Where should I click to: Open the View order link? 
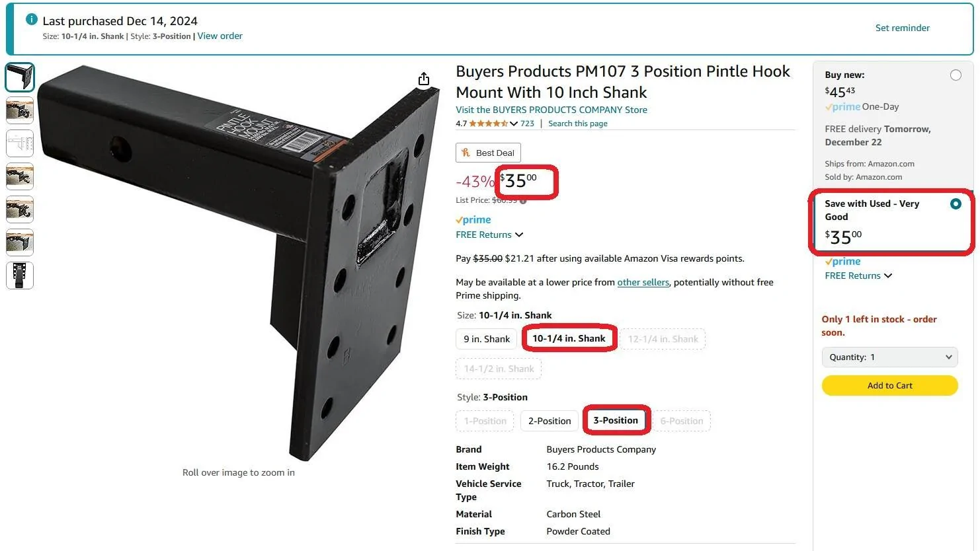pyautogui.click(x=220, y=36)
